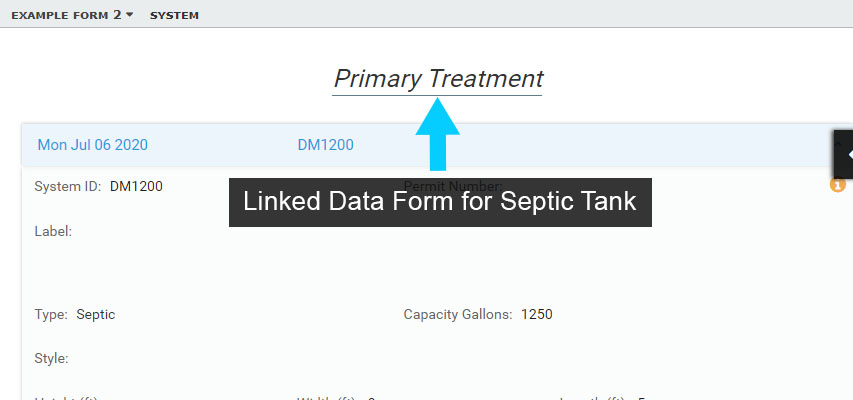
Task: Select the System ID value DM1200
Action: (136, 186)
